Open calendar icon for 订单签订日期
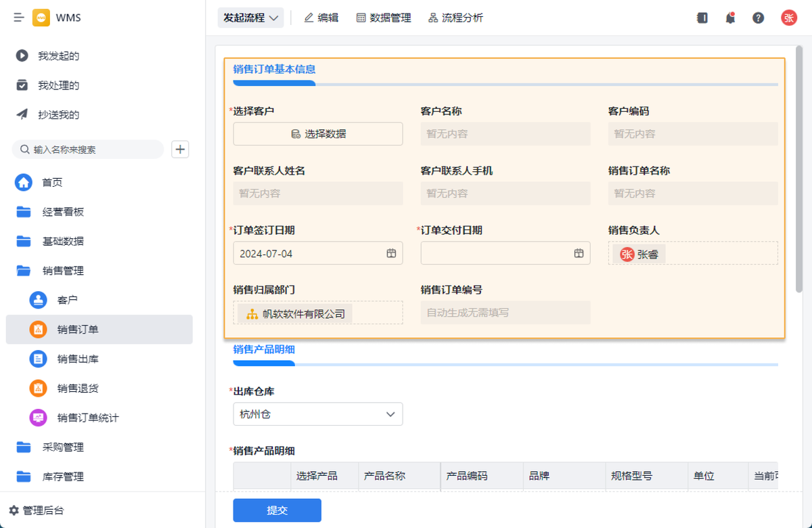The height and width of the screenshot is (528, 812). pos(391,253)
